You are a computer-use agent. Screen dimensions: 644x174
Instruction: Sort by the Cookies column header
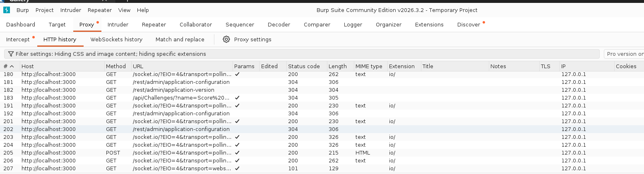tap(629, 66)
